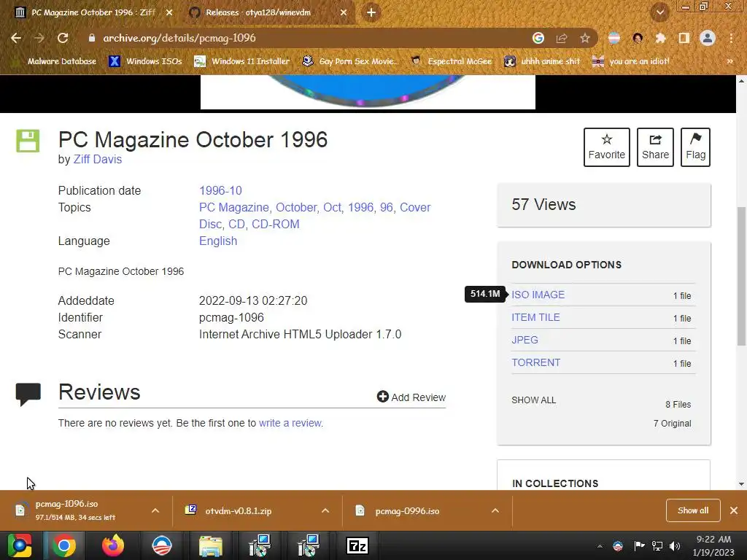
Task: Select the PC Magazine October 1996 tab
Action: pyautogui.click(x=93, y=13)
